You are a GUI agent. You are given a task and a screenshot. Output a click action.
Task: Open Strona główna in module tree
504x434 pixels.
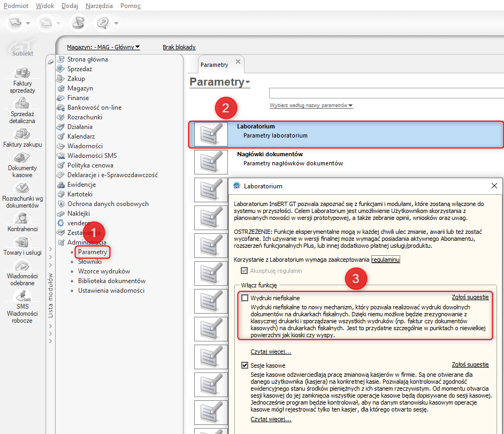click(x=87, y=59)
